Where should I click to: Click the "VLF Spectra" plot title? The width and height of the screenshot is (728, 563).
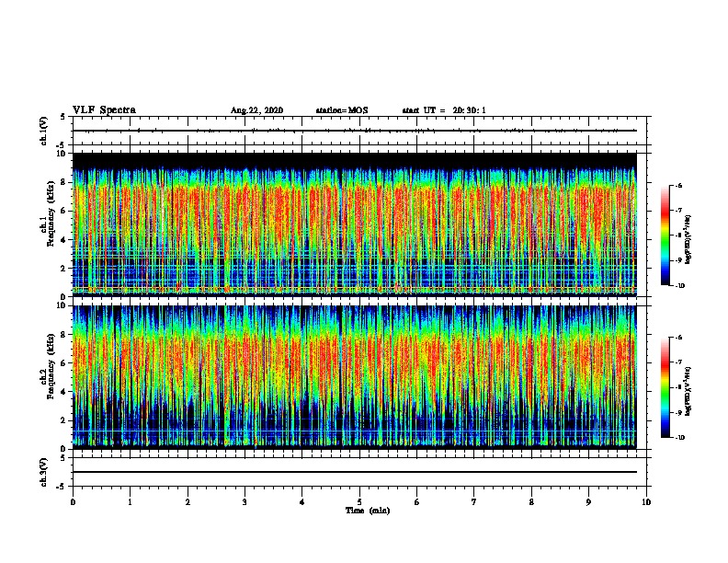click(x=104, y=110)
